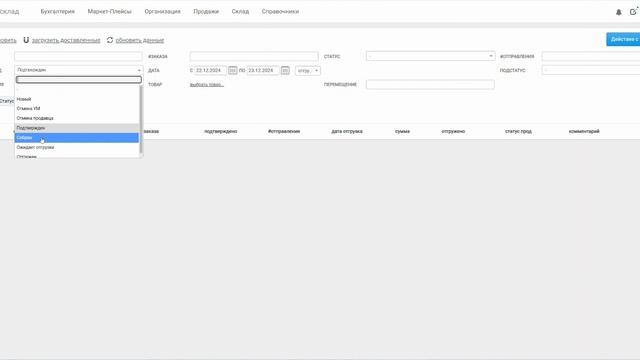Image resolution: width=640 pixels, height=360 pixels.
Task: Open the Организация menu
Action: [x=162, y=11]
